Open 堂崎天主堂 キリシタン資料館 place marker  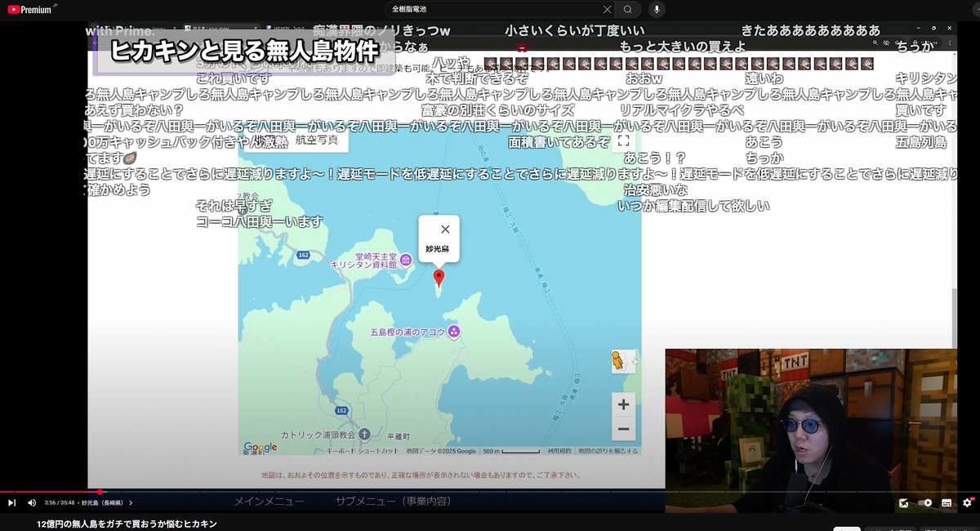pyautogui.click(x=405, y=260)
